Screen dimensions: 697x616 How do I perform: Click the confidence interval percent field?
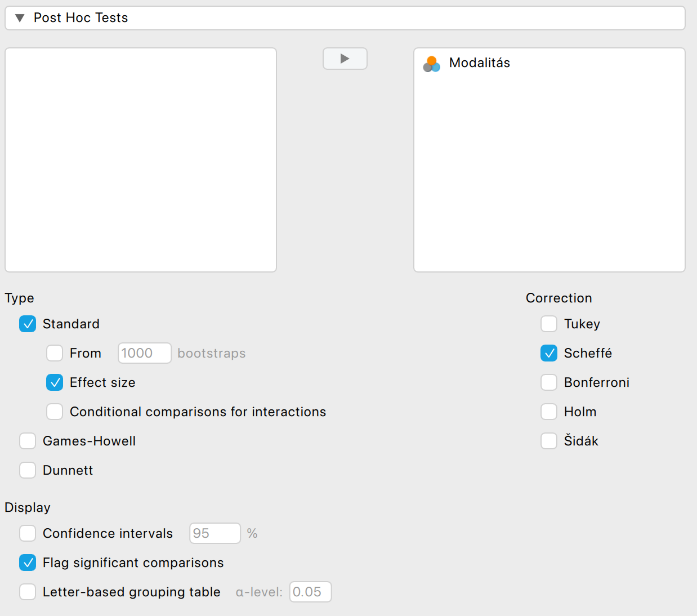pos(215,533)
